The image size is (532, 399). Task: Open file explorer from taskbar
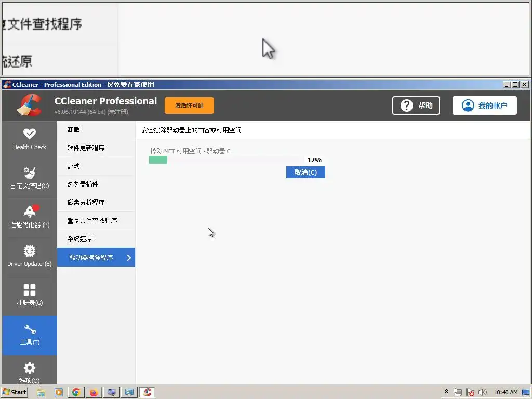click(41, 393)
